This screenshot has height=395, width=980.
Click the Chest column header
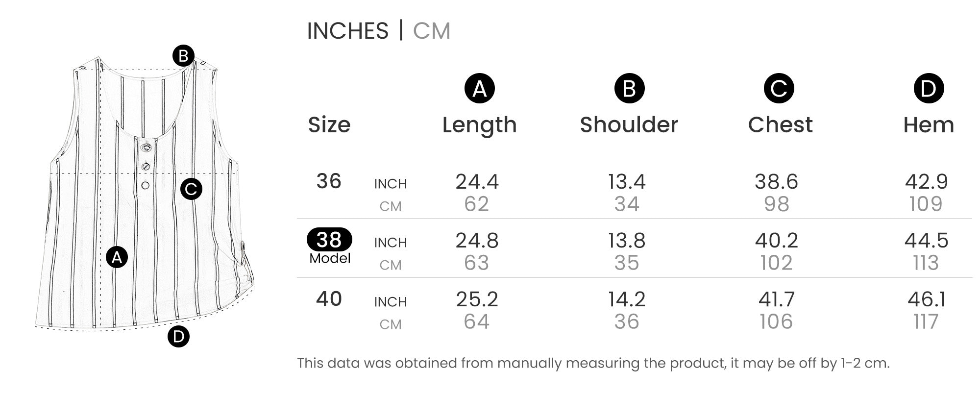(780, 125)
